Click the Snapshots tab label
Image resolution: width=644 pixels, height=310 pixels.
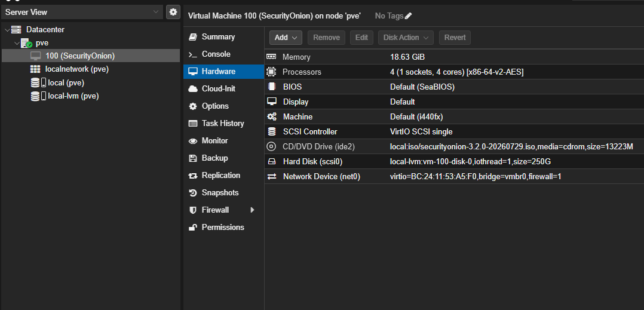(220, 192)
